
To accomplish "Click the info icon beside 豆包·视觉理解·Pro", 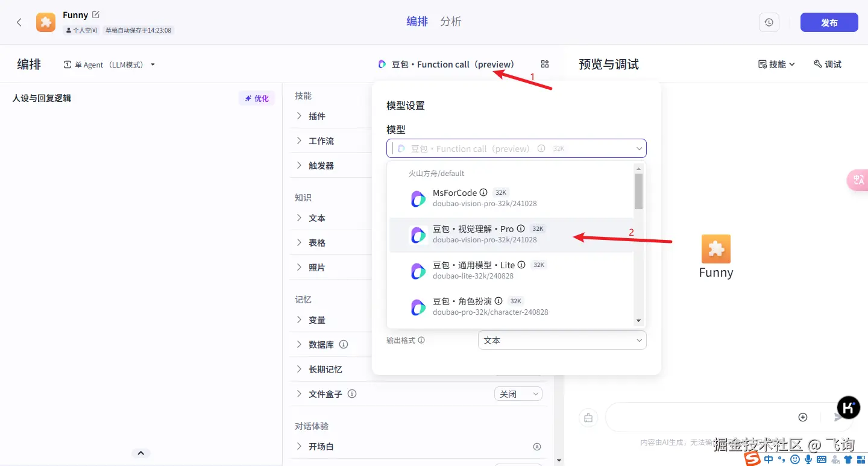I will tap(521, 228).
